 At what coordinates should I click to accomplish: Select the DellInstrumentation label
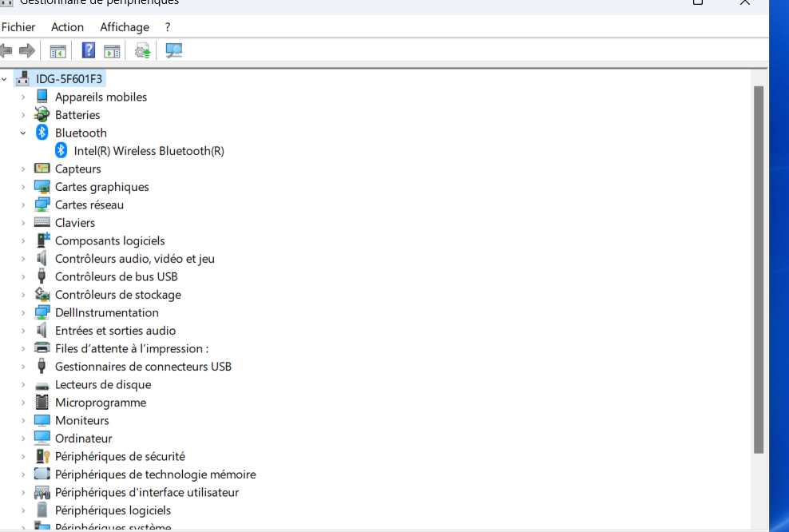pos(107,312)
